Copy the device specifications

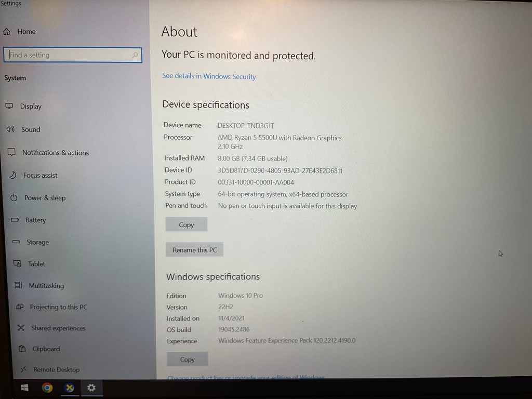187,224
